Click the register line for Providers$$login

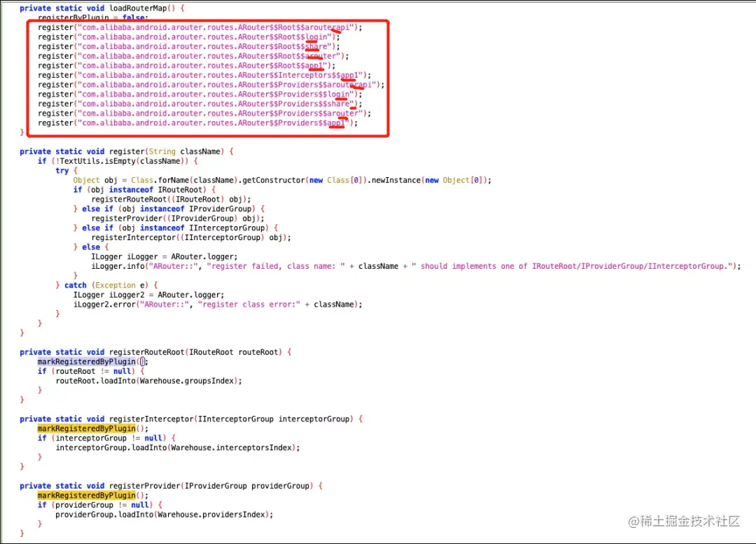(200, 95)
